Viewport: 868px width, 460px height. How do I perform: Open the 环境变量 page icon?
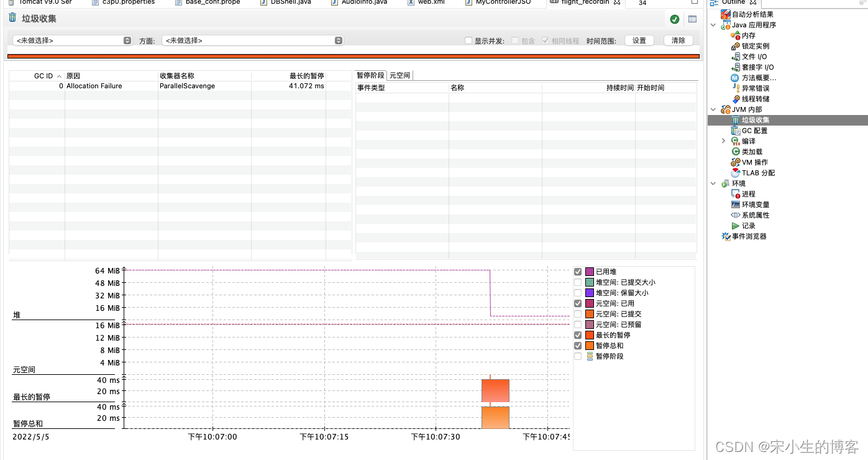(x=736, y=205)
